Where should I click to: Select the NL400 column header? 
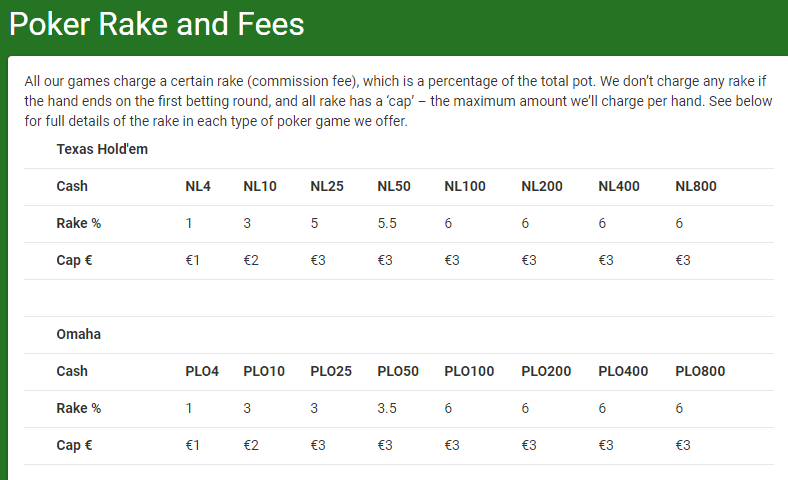619,186
